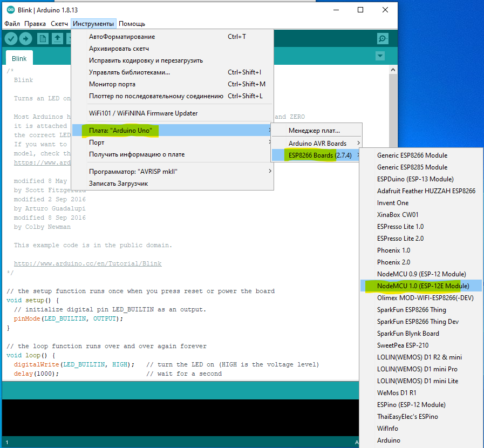Verify the sketch using the checkmark icon
Image resolution: width=484 pixels, height=448 pixels.
click(11, 38)
